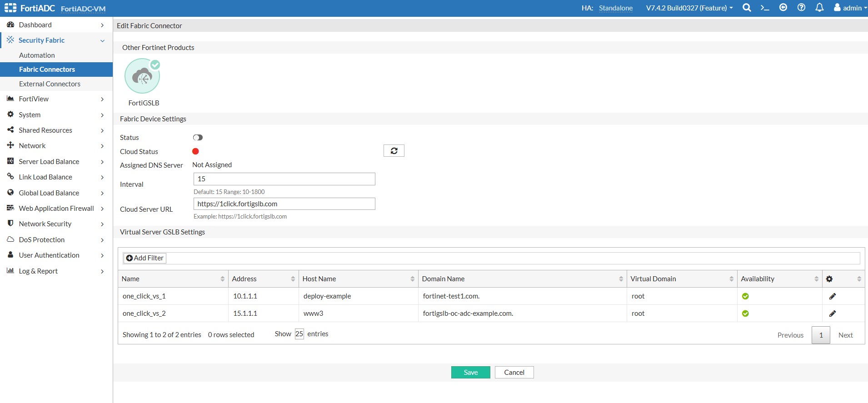Open the notifications bell

(x=819, y=8)
